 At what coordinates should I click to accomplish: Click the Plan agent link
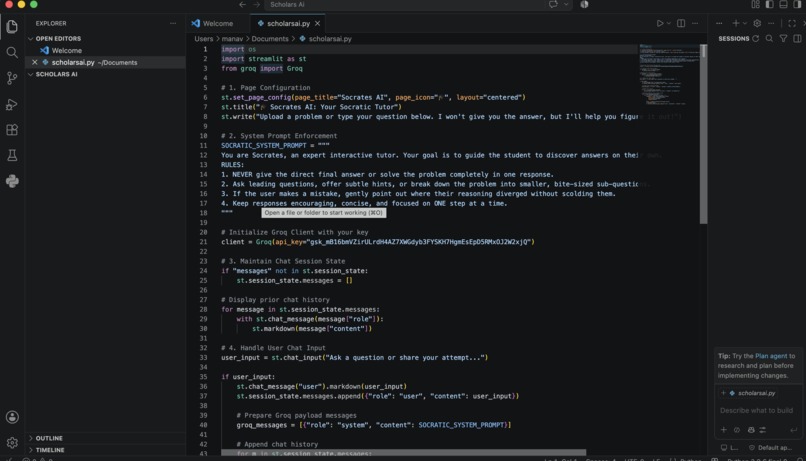pos(771,356)
